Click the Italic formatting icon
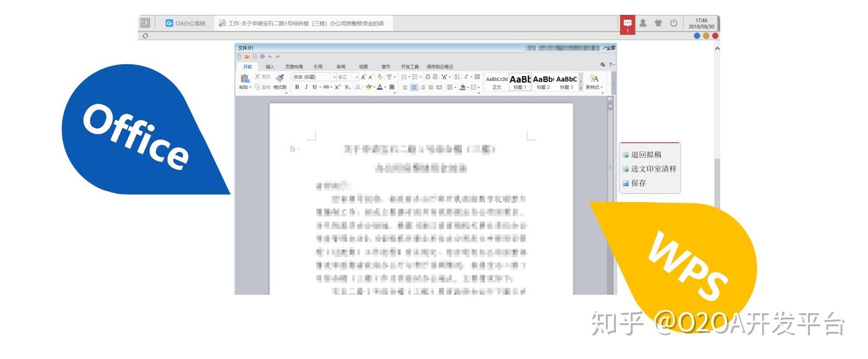Screen dimensions: 868x359 tap(306, 87)
